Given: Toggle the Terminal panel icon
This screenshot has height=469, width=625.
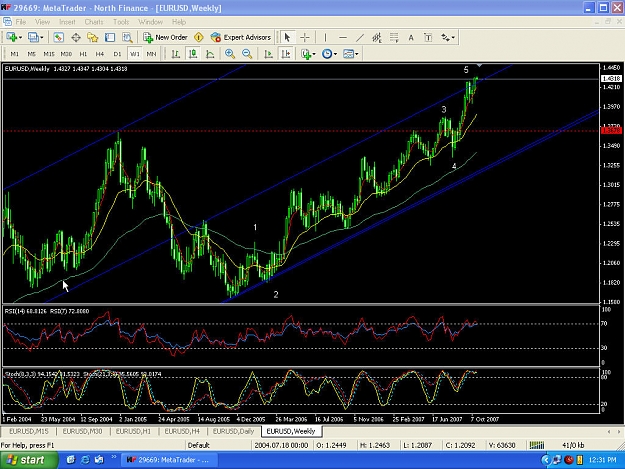Looking at the screenshot, I should (110, 37).
